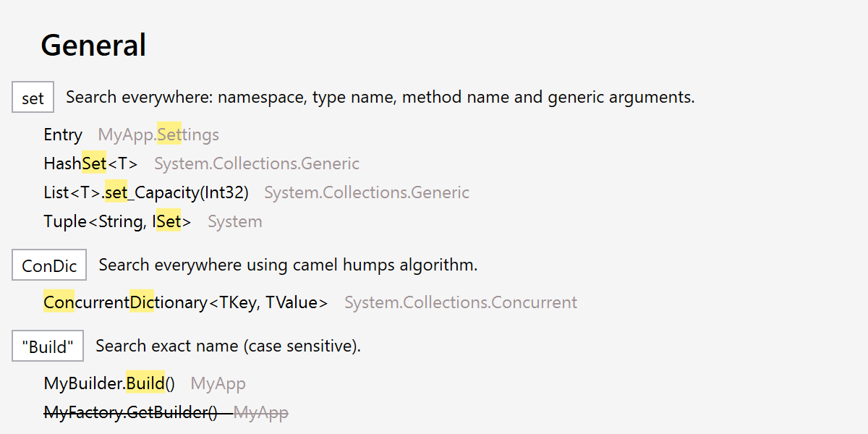Click the "Search everywhere: namespace, type name" description
Image resolution: width=868 pixels, height=434 pixels.
[x=380, y=97]
